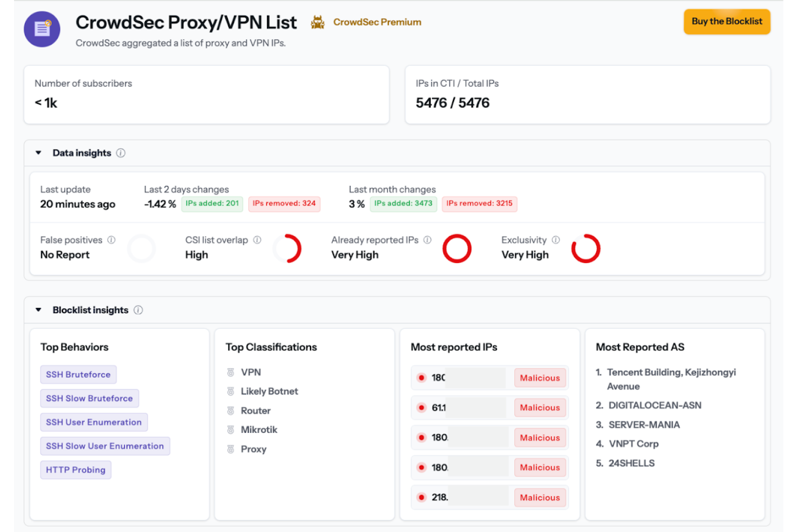Open the CrowdSec Premium link
Screen dimensions: 798x532
pyautogui.click(x=377, y=22)
